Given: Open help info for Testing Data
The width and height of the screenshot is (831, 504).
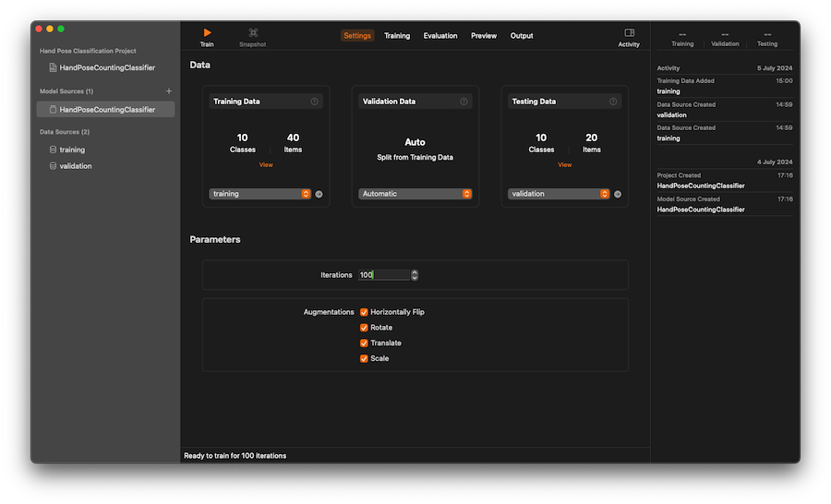Looking at the screenshot, I should pyautogui.click(x=613, y=102).
